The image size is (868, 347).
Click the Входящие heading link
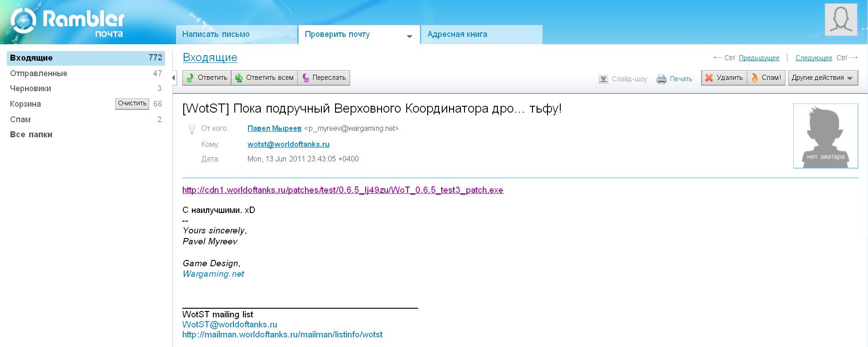(x=210, y=57)
